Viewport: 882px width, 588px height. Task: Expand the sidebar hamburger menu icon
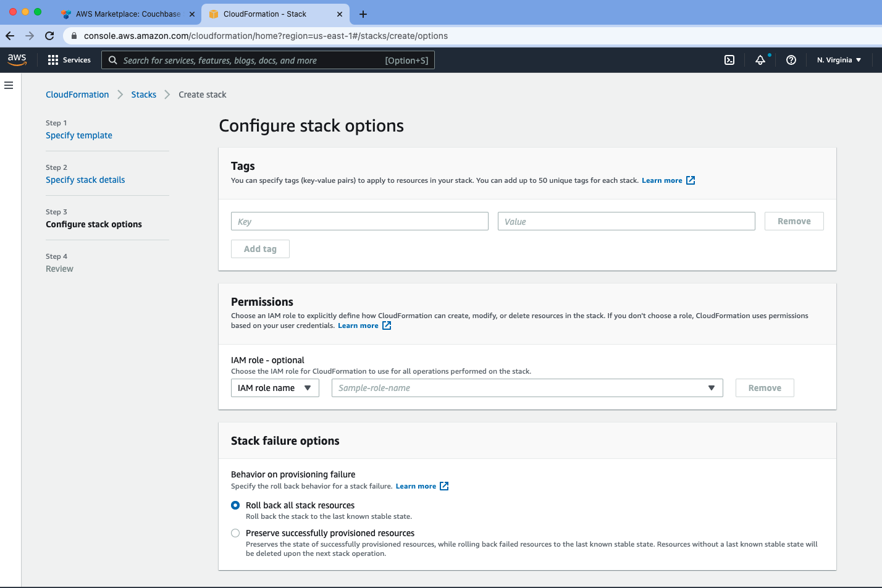[x=9, y=85]
